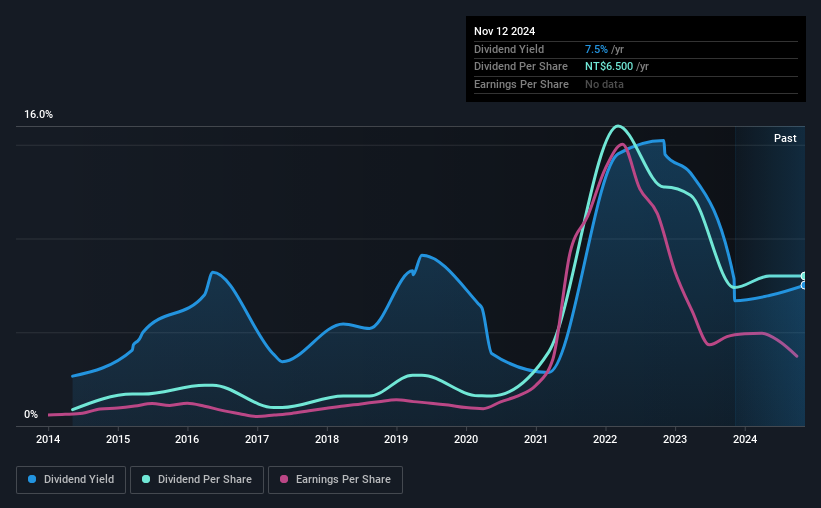Click the 2024 x-axis label
The image size is (821, 508).
(x=745, y=439)
